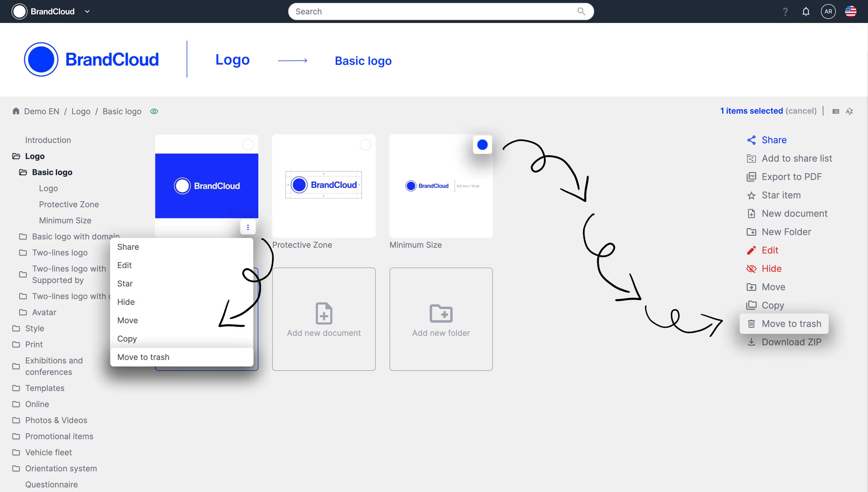The height and width of the screenshot is (492, 868).
Task: Click the magnifier icon in search bar
Action: (581, 11)
